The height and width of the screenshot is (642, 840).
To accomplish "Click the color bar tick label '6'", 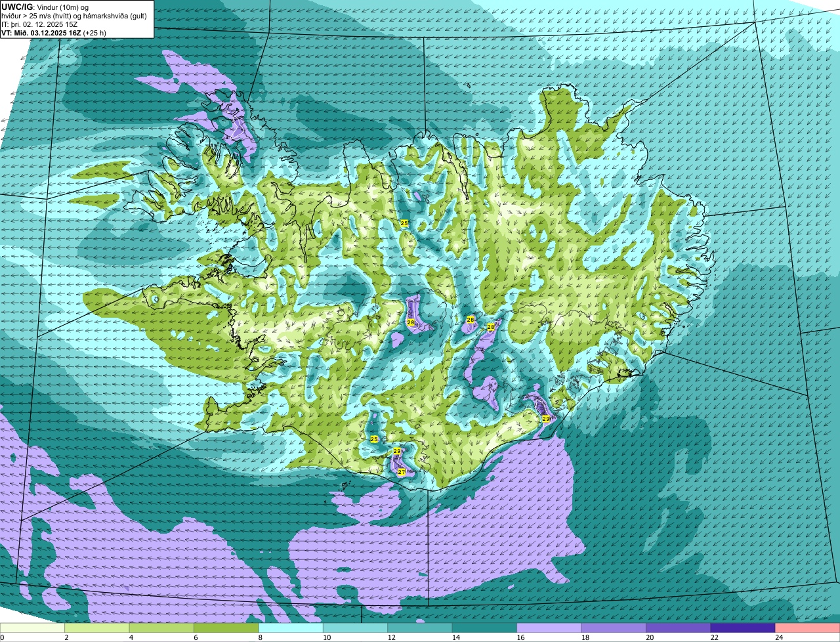I will [196, 637].
